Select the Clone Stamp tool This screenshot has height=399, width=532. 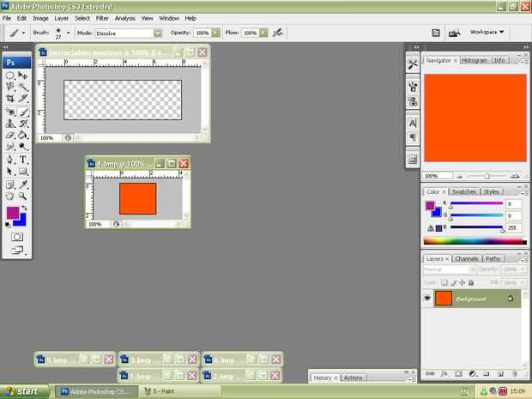(10, 124)
